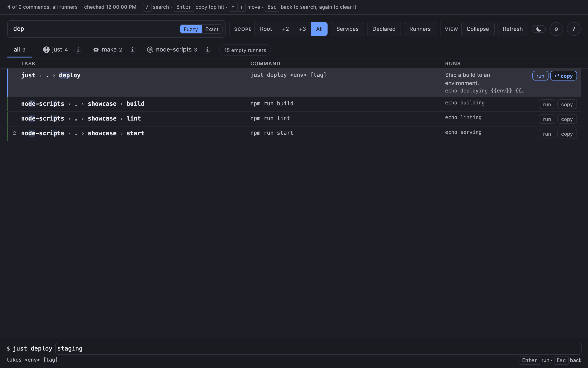Image resolution: width=588 pixels, height=368 pixels.
Task: Open the make 2 runner tab
Action: coord(107,50)
